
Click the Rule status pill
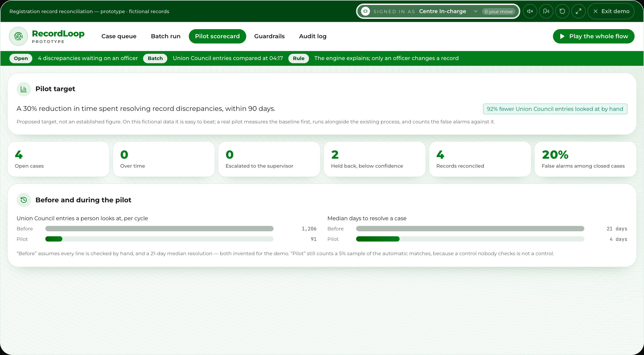tap(299, 58)
